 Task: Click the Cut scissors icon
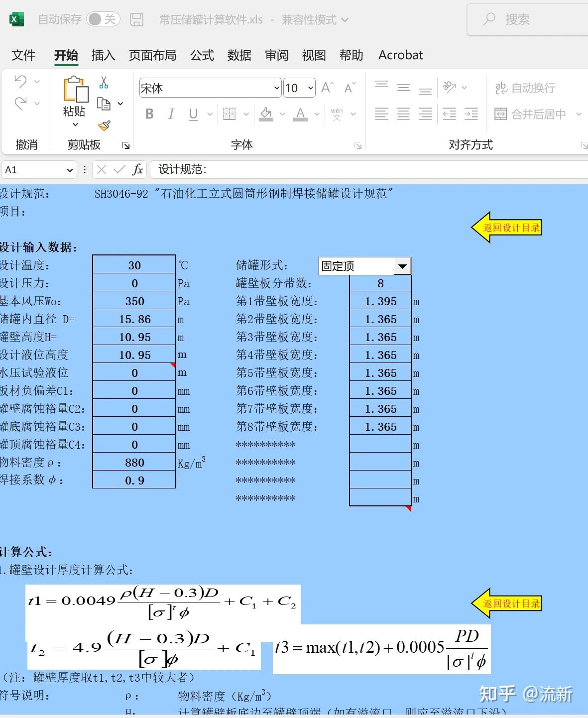click(x=104, y=83)
